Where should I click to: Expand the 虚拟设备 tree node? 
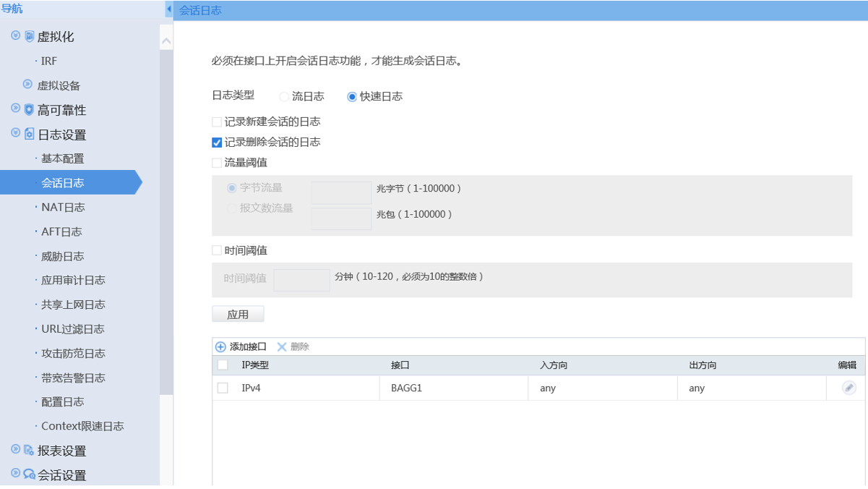pyautogui.click(x=27, y=85)
